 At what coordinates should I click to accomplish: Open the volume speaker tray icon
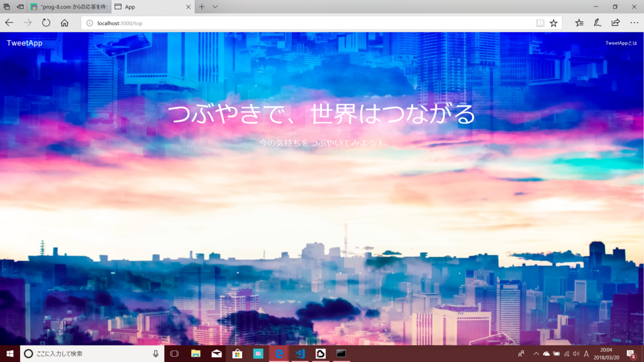coord(576,354)
